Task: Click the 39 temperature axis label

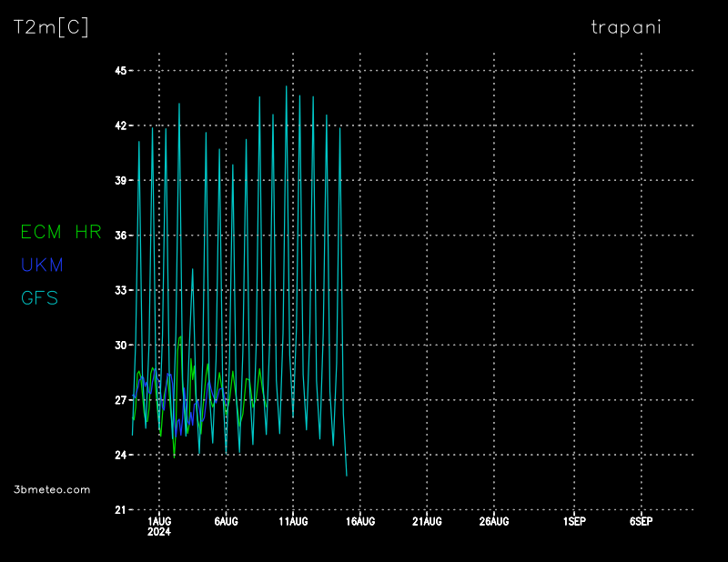Action: coord(119,181)
